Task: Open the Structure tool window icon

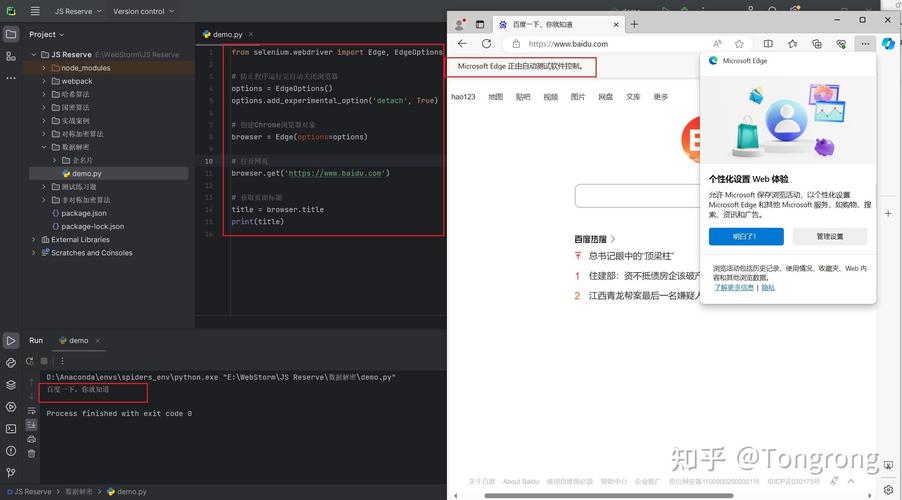Action: pyautogui.click(x=11, y=56)
